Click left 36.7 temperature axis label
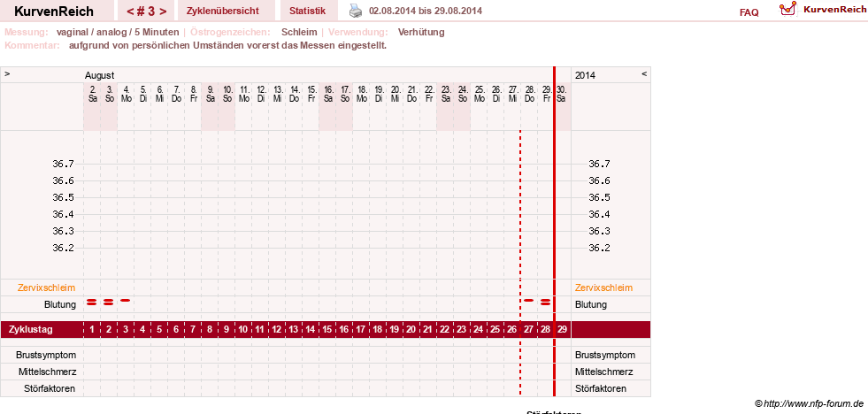 [x=63, y=164]
